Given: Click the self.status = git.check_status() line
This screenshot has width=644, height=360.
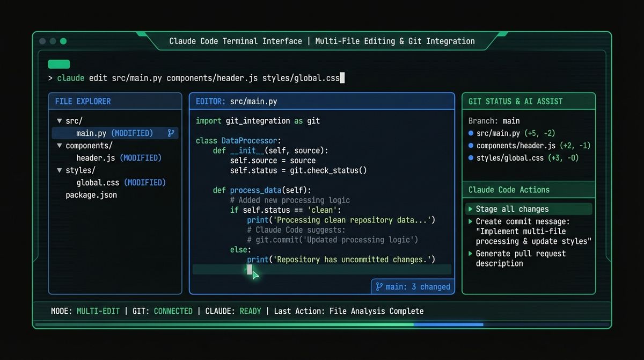Looking at the screenshot, I should tap(298, 170).
